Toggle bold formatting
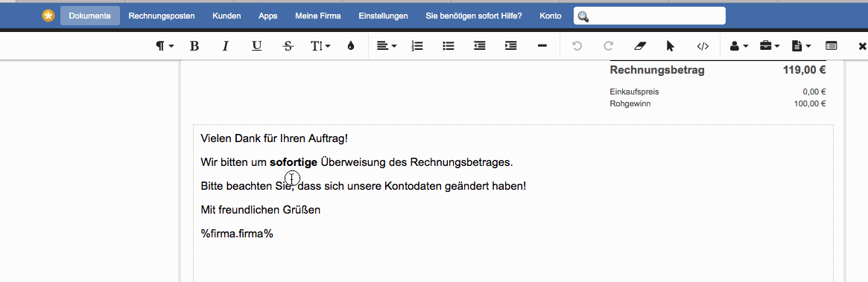Screen dimensions: 868x282 (194, 46)
